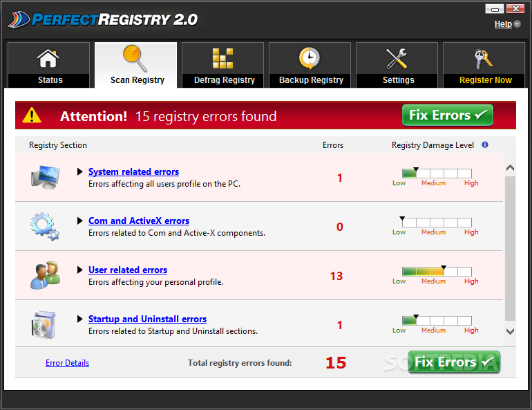532x410 pixels.
Task: Click the PerfectRegistry logo icon
Action: click(19, 19)
